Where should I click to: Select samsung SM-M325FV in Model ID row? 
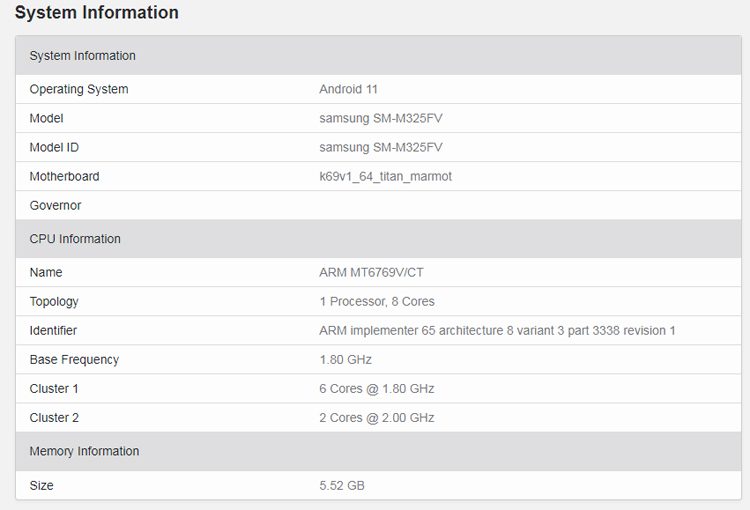tap(381, 147)
